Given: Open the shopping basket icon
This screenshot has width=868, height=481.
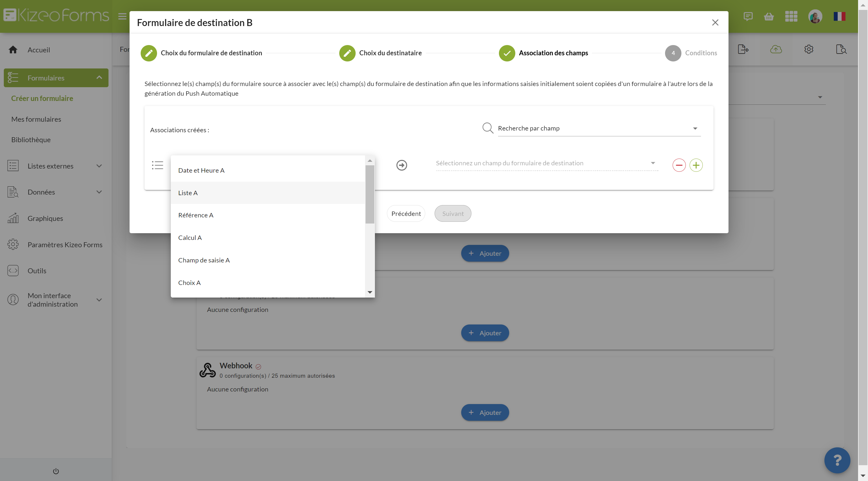Looking at the screenshot, I should point(769,16).
